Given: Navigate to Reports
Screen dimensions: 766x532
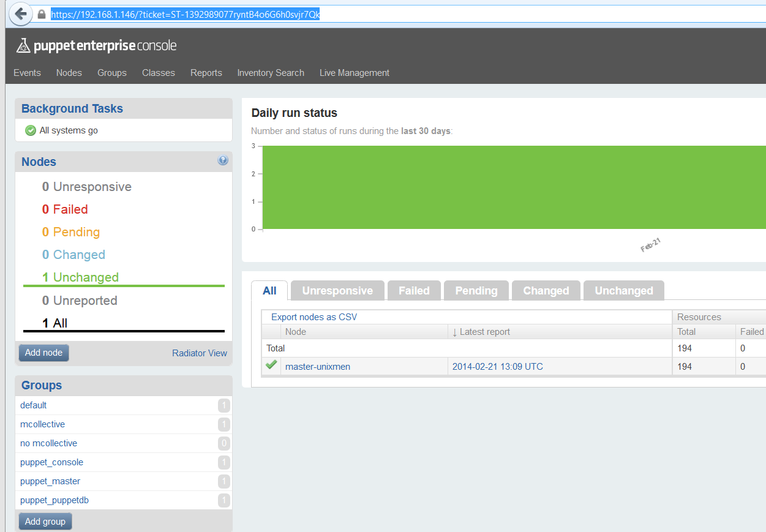Looking at the screenshot, I should click(206, 73).
